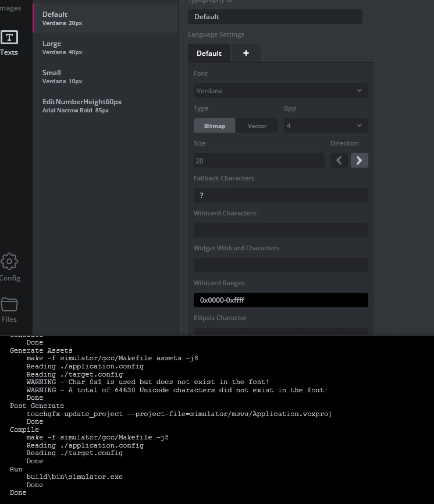Click the Typography Id field
The height and width of the screenshot is (504, 434).
275,17
